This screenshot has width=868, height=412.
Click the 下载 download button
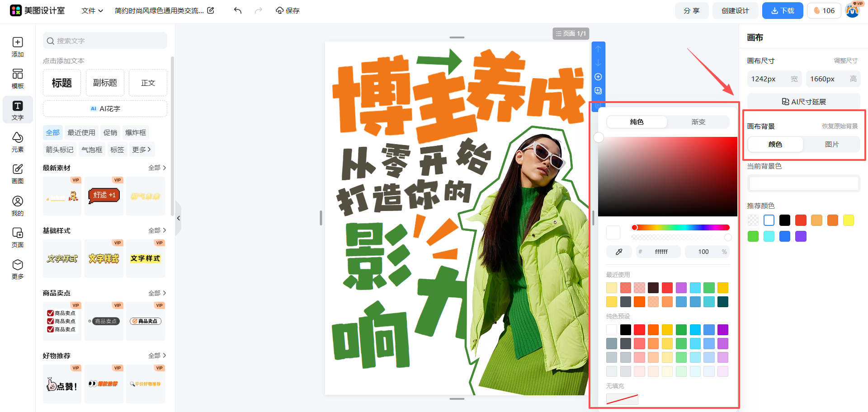tap(782, 10)
